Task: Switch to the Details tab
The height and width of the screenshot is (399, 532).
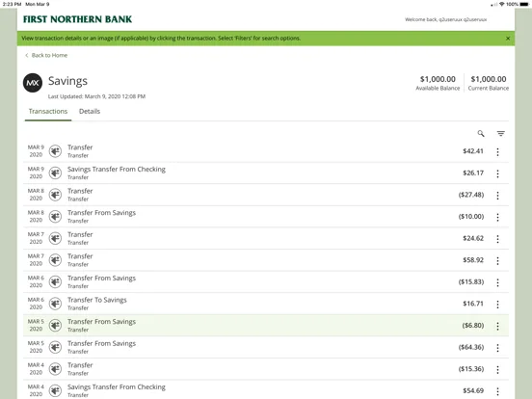Action: coord(90,111)
